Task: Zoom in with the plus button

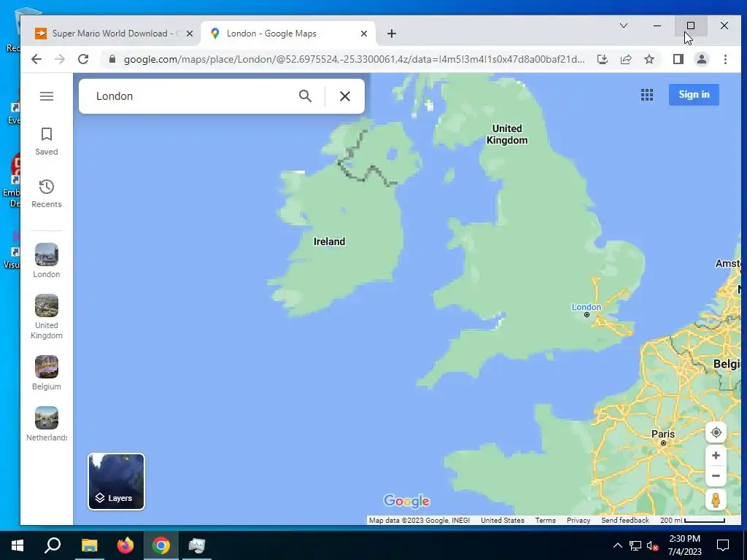Action: tap(716, 456)
